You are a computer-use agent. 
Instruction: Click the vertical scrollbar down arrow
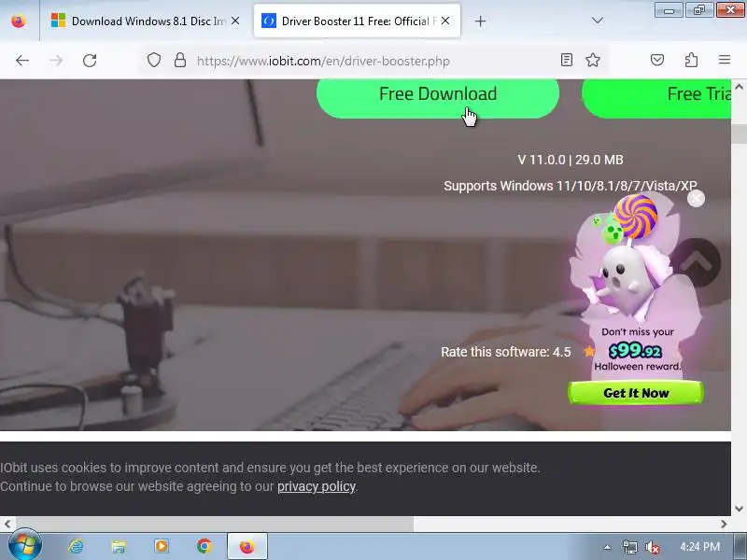[x=739, y=509]
